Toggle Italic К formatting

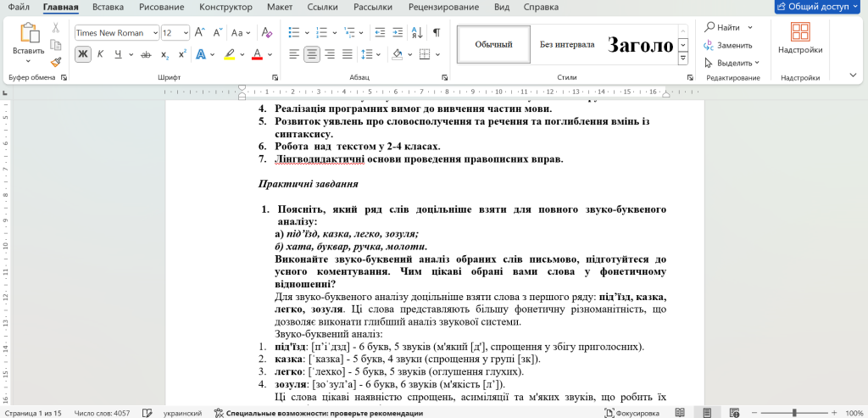(100, 54)
